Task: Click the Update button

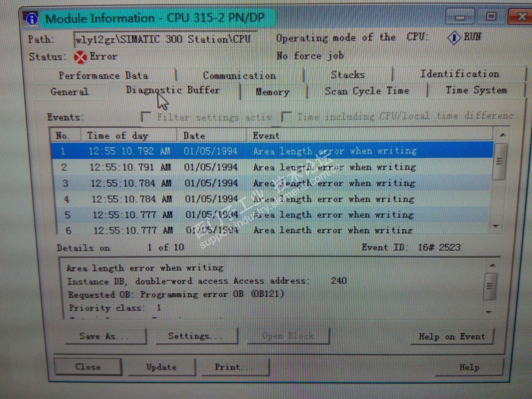Action: [161, 367]
